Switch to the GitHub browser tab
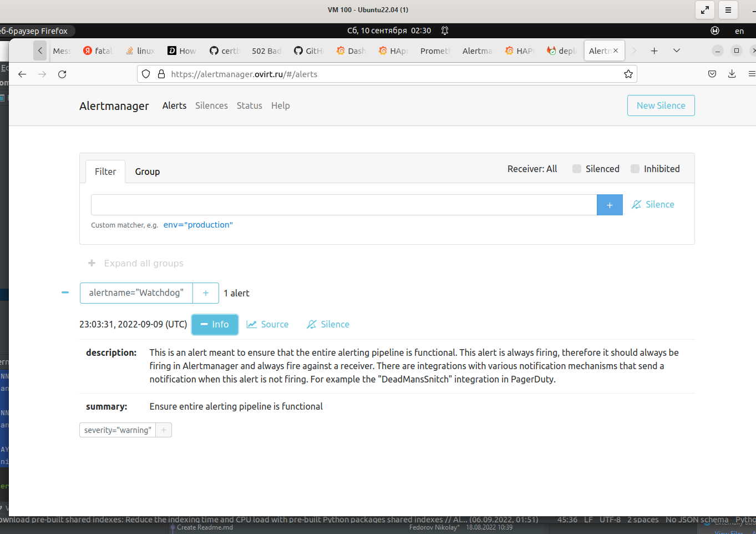Screen dimensions: 756x534 pos(308,51)
